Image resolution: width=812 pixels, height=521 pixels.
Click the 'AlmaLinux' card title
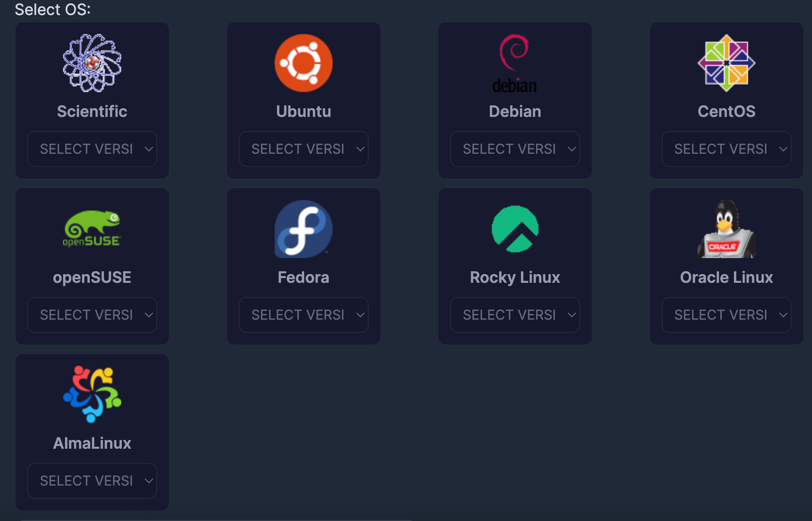click(92, 443)
